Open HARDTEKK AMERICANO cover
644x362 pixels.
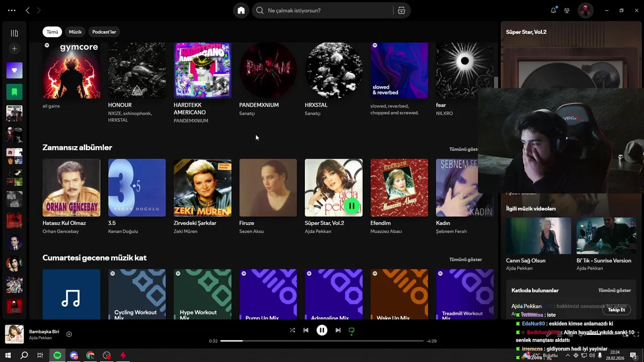coord(202,70)
